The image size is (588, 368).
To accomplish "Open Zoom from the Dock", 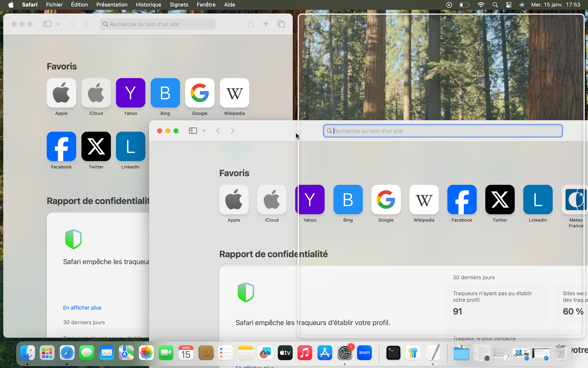I will click(364, 353).
